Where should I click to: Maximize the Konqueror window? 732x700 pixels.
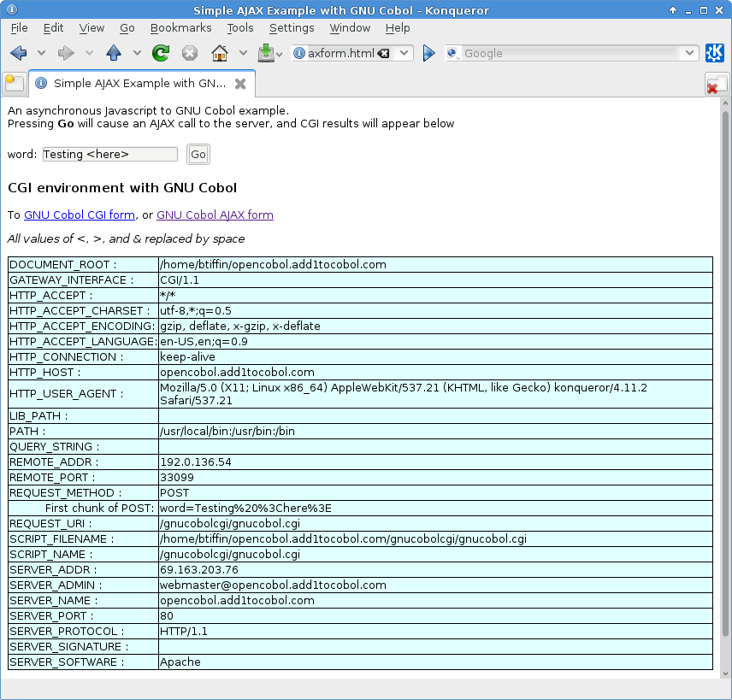[704, 10]
